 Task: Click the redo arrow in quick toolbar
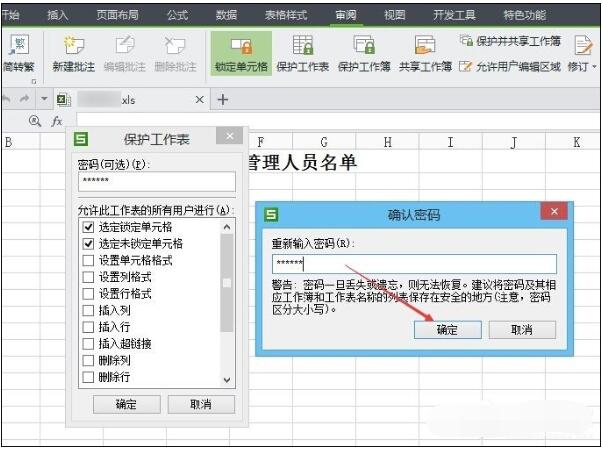coord(24,99)
